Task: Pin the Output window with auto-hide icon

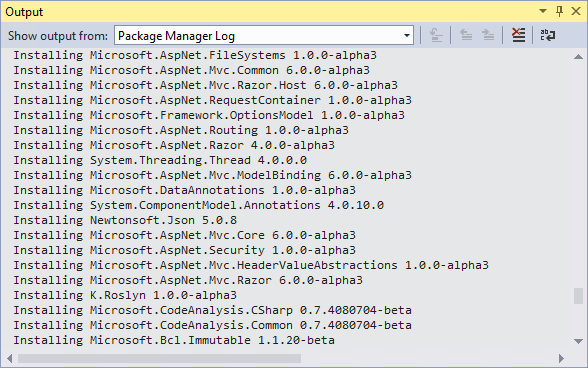Action: point(559,11)
